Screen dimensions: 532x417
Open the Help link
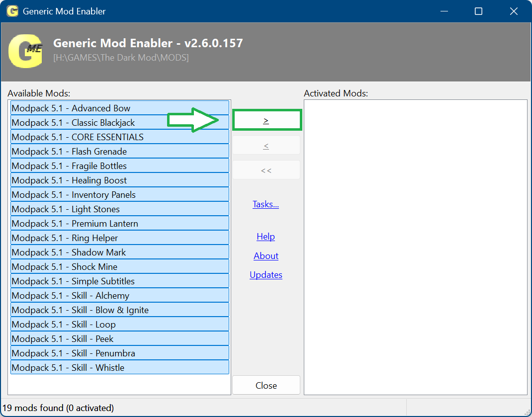tap(266, 237)
